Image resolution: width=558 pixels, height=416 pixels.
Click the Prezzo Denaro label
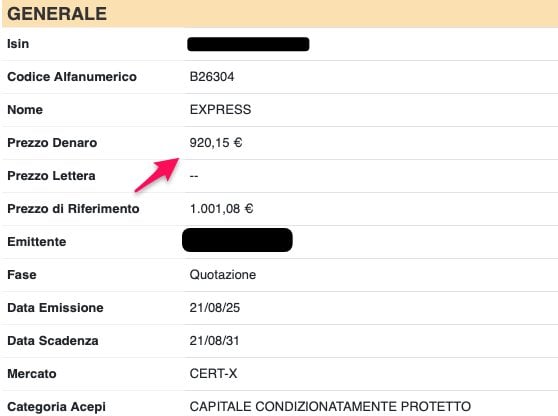(x=52, y=143)
